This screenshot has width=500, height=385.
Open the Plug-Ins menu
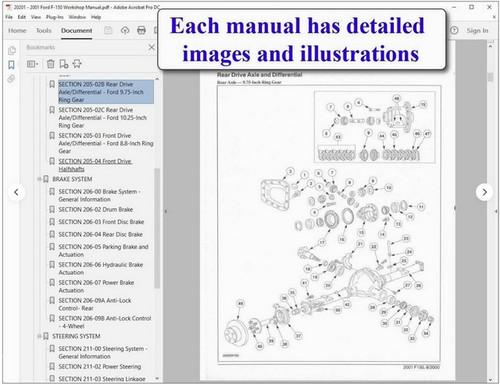[x=55, y=17]
